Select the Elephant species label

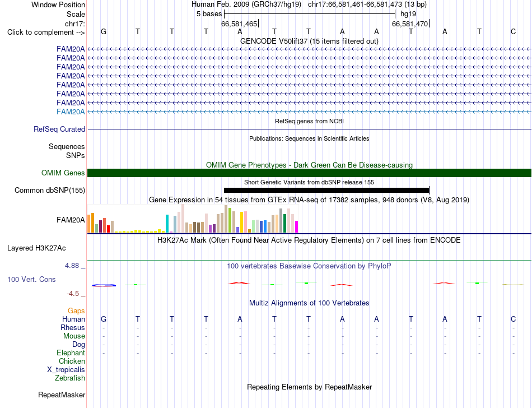[71, 353]
